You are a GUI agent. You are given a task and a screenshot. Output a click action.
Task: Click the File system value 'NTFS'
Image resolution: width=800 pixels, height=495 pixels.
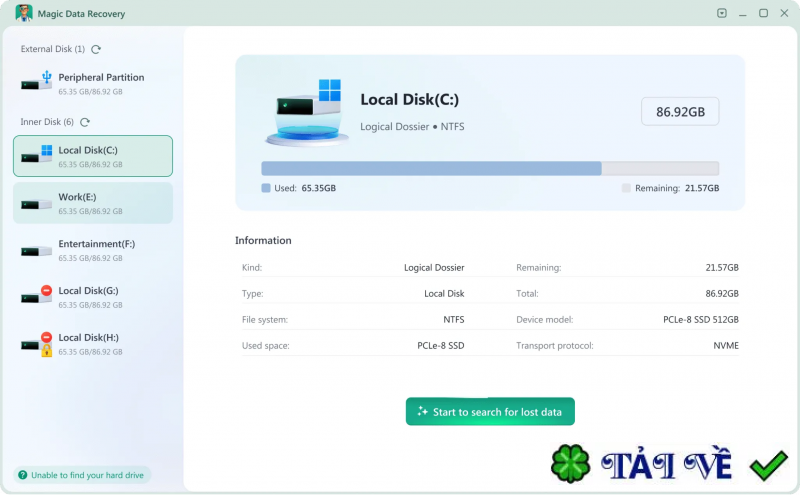(x=454, y=319)
